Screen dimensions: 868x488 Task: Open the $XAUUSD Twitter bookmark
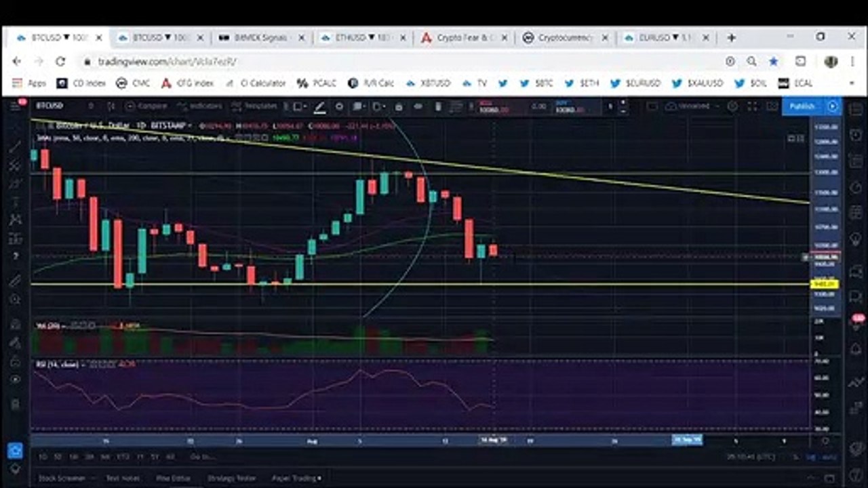[x=696, y=83]
